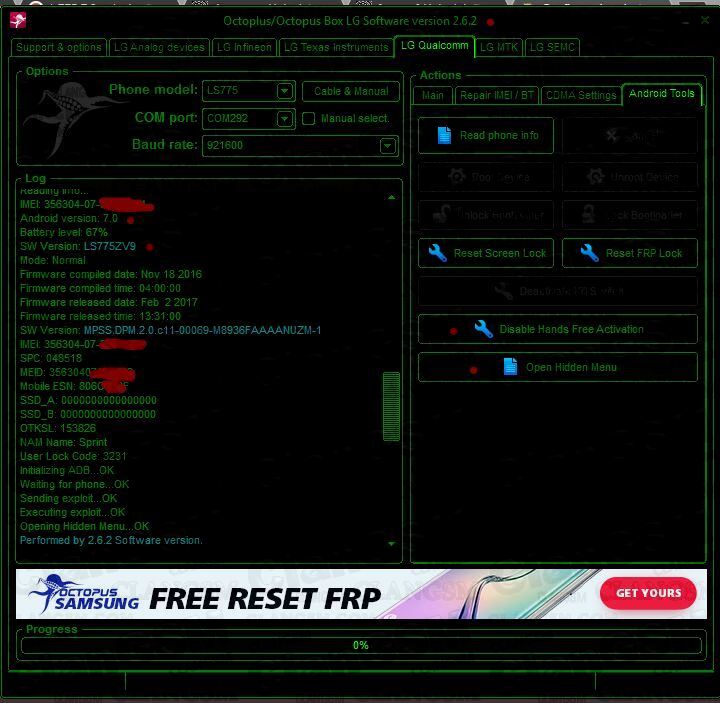Image resolution: width=720 pixels, height=703 pixels.
Task: Click the padlock icon on Lock Bootloader
Action: (589, 214)
